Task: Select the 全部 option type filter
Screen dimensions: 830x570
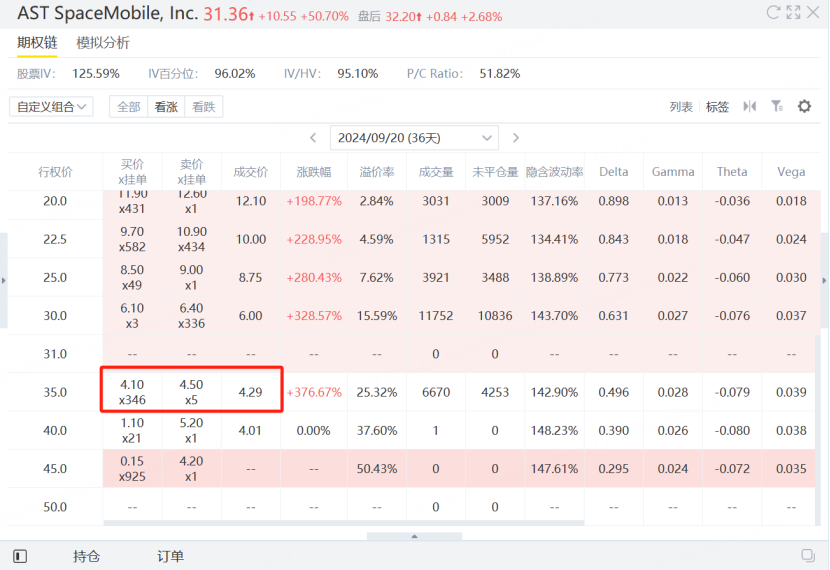Action: [x=129, y=107]
